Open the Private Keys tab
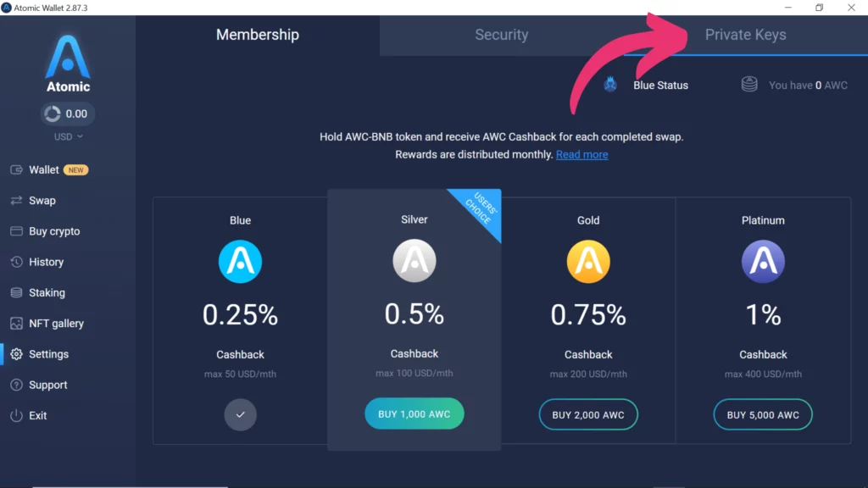The width and height of the screenshot is (868, 488). coord(745,35)
